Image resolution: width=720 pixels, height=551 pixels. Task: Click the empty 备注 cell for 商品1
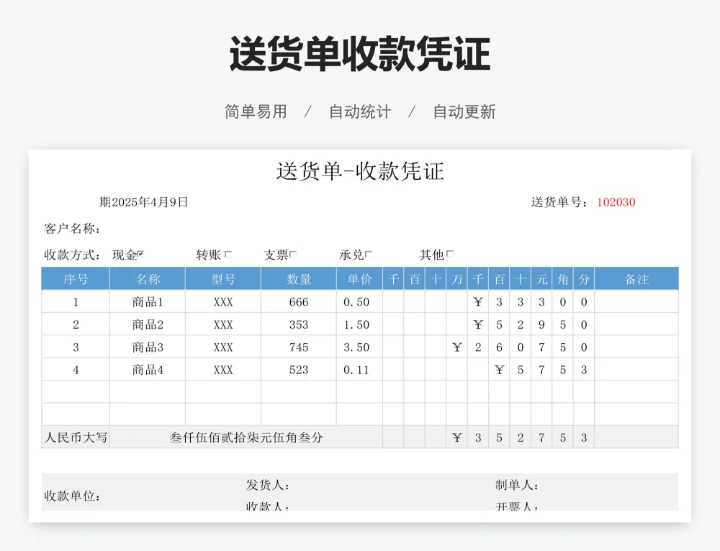[x=636, y=302]
